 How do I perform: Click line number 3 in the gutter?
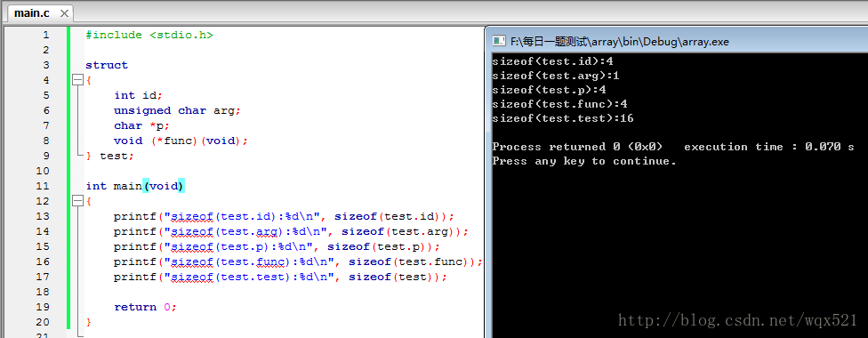pyautogui.click(x=46, y=65)
